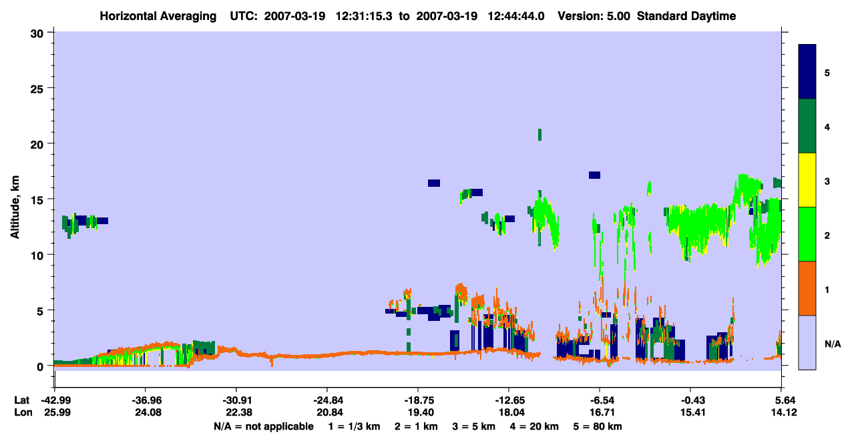The image size is (868, 445).
Task: Click the colorbar label '5'
Action: [827, 72]
